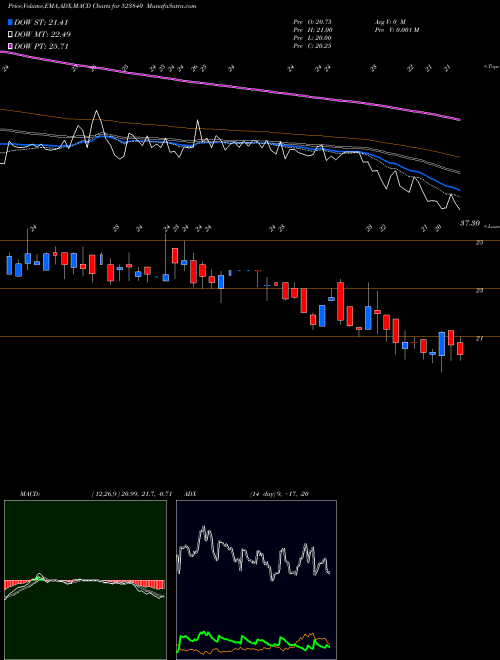Click the chart title text at the top

coord(102,6)
